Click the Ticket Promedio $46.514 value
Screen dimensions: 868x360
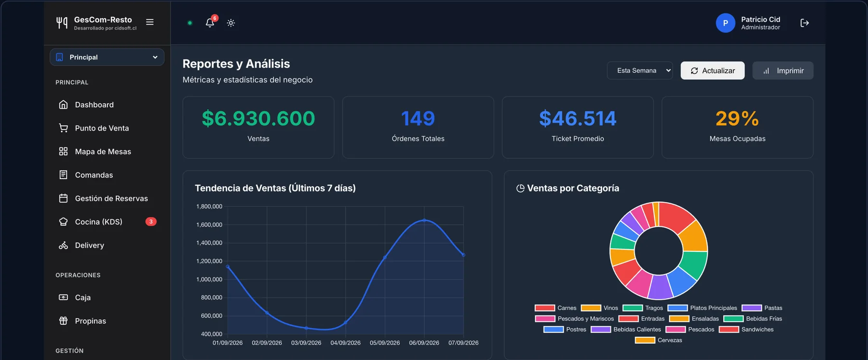pos(578,118)
